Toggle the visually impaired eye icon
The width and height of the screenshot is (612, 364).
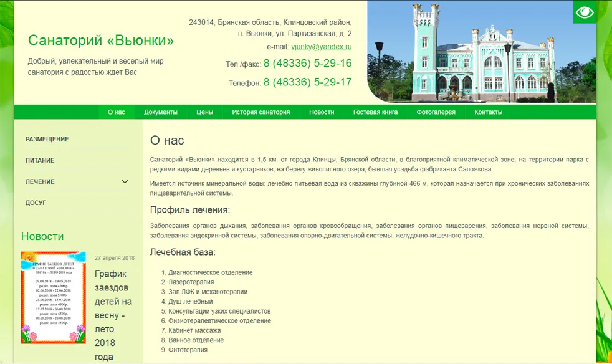(585, 12)
